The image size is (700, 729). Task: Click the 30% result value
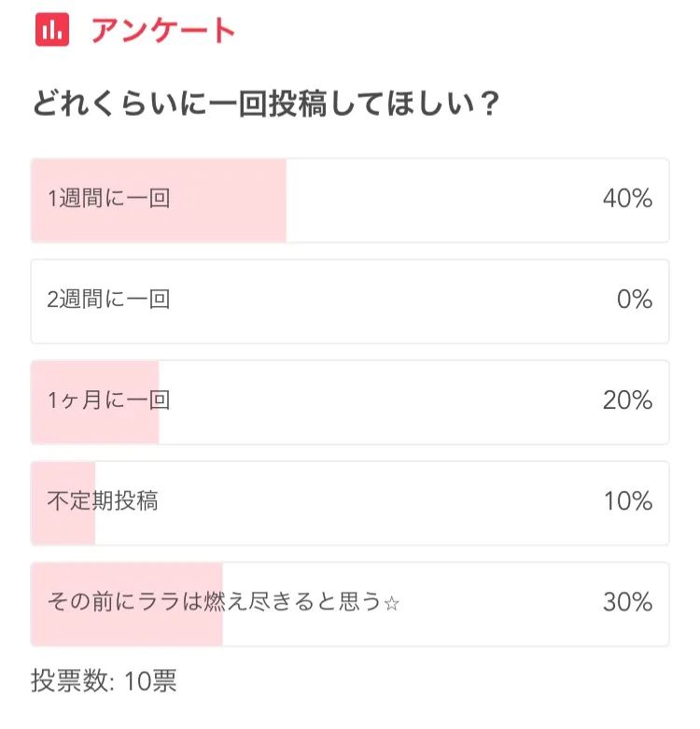[627, 602]
